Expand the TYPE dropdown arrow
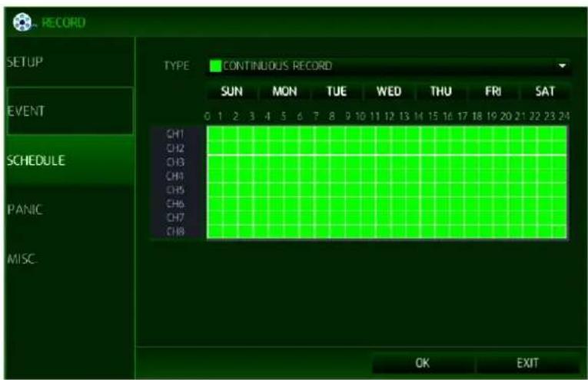 [562, 66]
